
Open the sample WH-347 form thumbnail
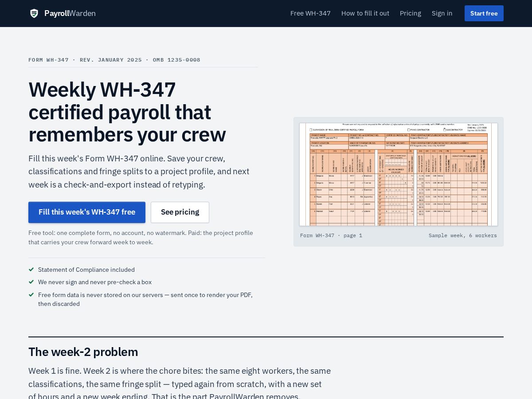pos(399,174)
